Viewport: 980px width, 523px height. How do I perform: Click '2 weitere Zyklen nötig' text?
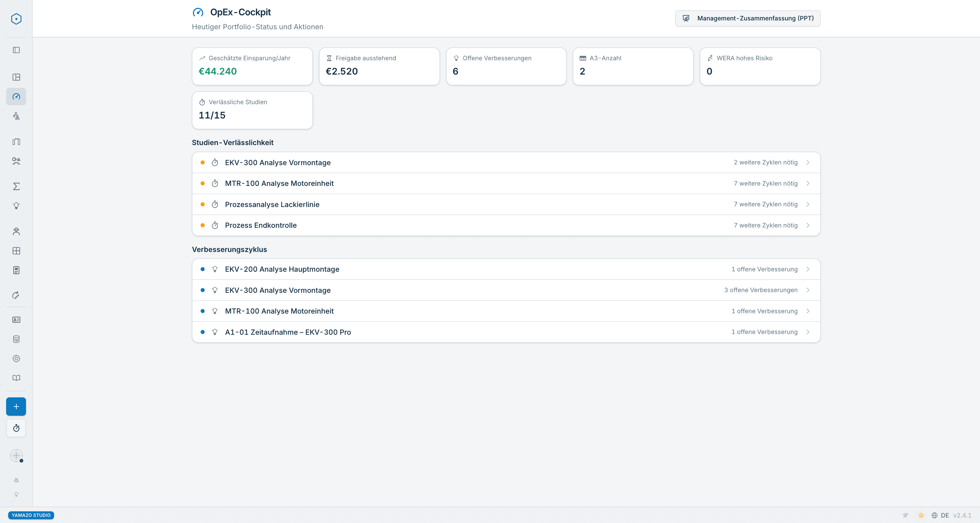pyautogui.click(x=765, y=162)
